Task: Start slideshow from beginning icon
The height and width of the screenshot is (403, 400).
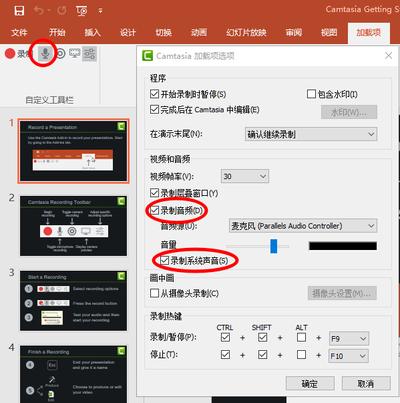Action: [82, 11]
